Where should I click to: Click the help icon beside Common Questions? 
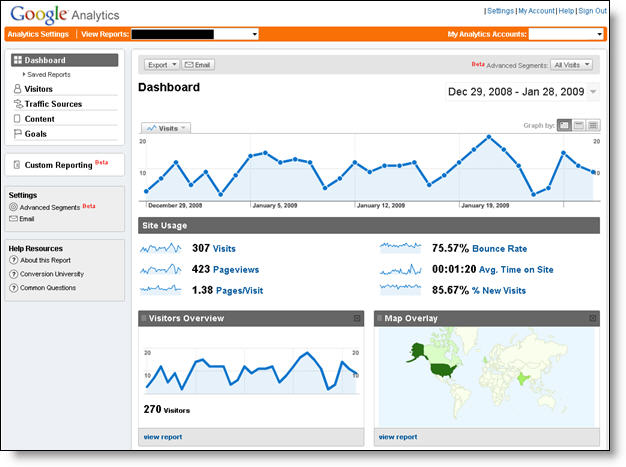(x=14, y=288)
